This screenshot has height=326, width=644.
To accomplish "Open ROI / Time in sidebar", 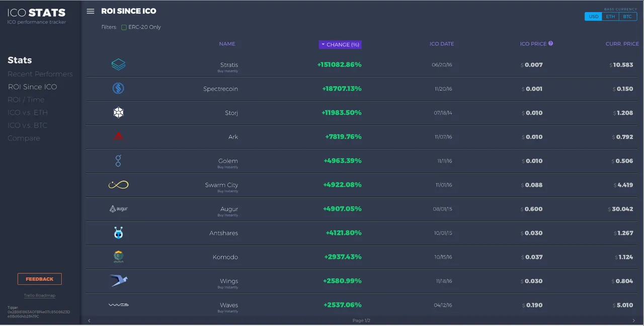I will pyautogui.click(x=26, y=100).
